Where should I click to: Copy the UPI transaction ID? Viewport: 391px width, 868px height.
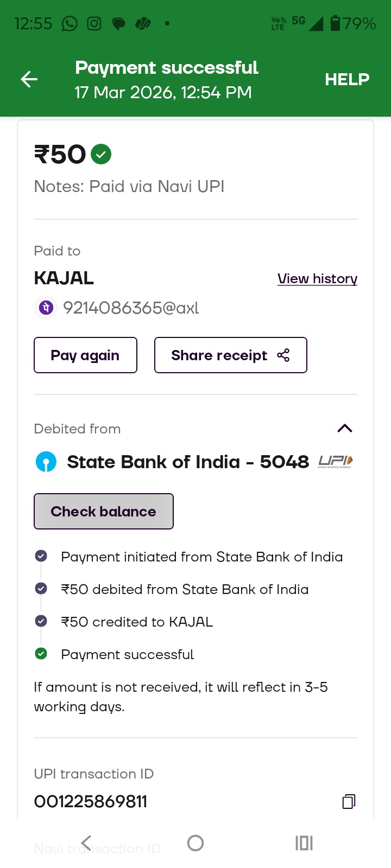click(349, 801)
